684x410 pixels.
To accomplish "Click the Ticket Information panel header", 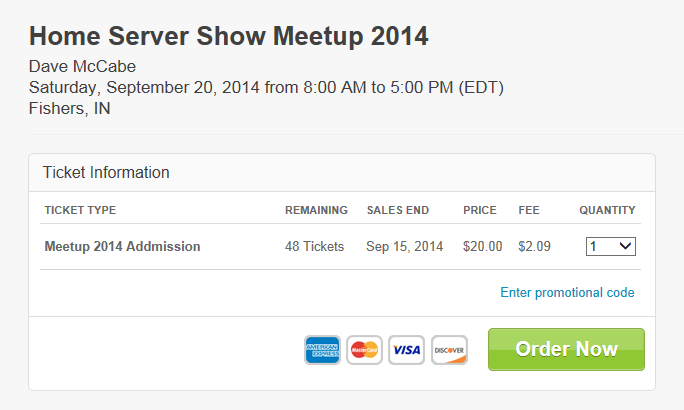I will (342, 173).
